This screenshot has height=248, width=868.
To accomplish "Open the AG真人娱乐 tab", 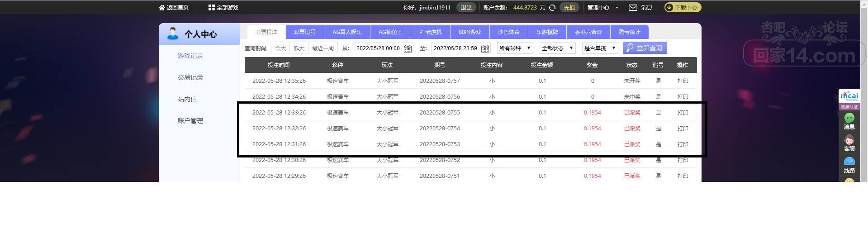I will (347, 32).
